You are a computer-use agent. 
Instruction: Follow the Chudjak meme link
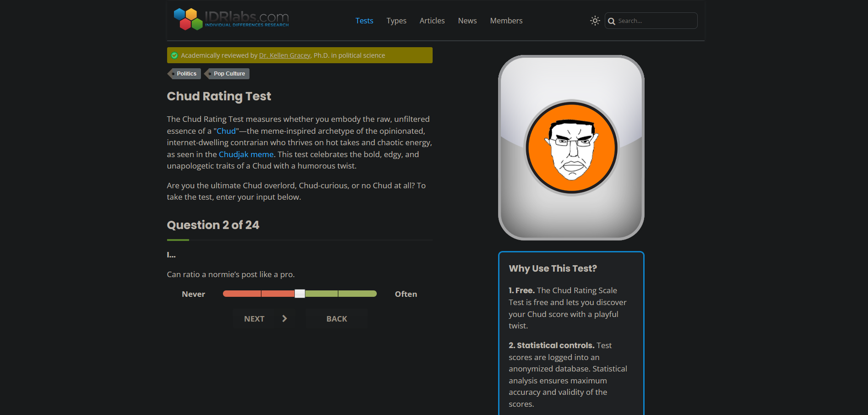coord(246,154)
